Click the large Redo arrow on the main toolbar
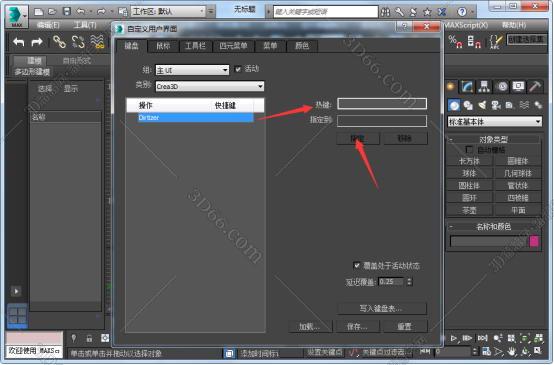This screenshot has height=365, width=554. [37, 42]
